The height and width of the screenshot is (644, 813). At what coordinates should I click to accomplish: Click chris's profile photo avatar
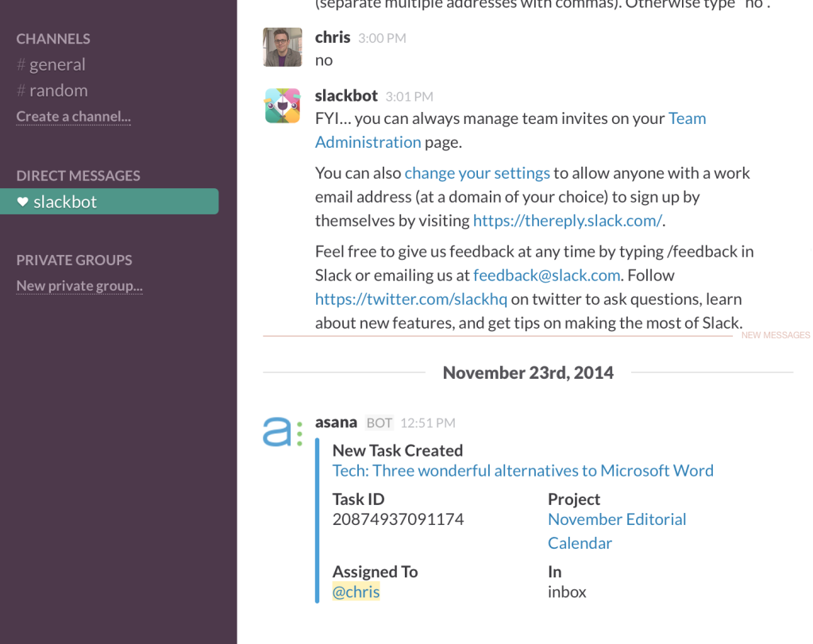tap(283, 47)
